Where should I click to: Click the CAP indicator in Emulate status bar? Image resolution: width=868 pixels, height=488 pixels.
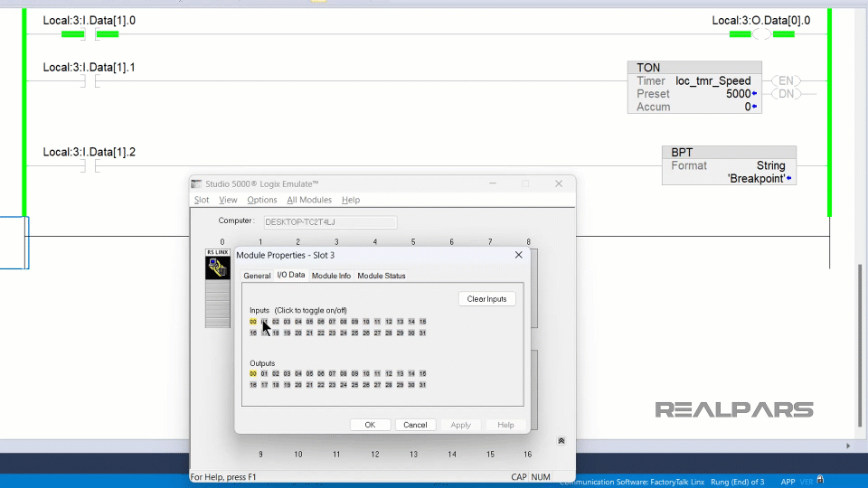pyautogui.click(x=519, y=477)
